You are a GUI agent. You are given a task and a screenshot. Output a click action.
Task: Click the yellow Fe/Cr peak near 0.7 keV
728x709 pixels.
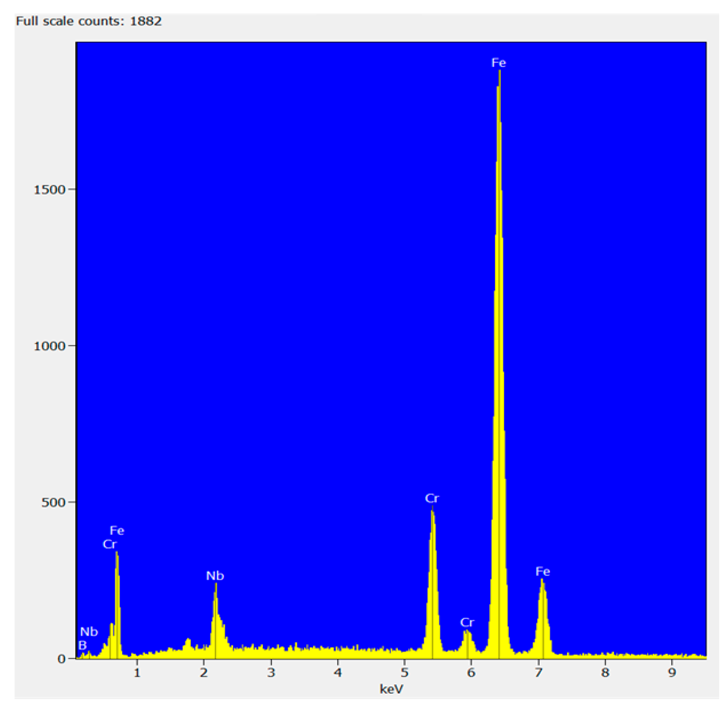click(117, 604)
